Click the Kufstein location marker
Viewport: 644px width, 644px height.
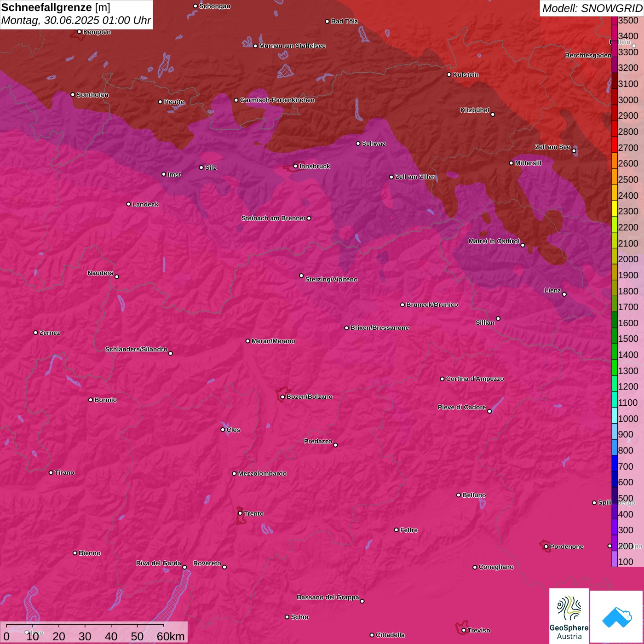449,75
